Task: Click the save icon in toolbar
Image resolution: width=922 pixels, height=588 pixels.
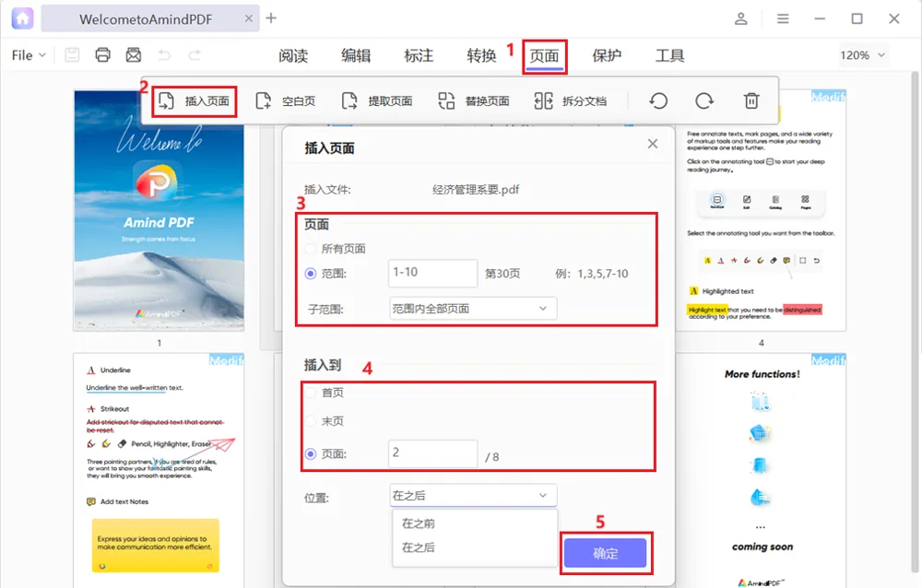Action: 72,55
